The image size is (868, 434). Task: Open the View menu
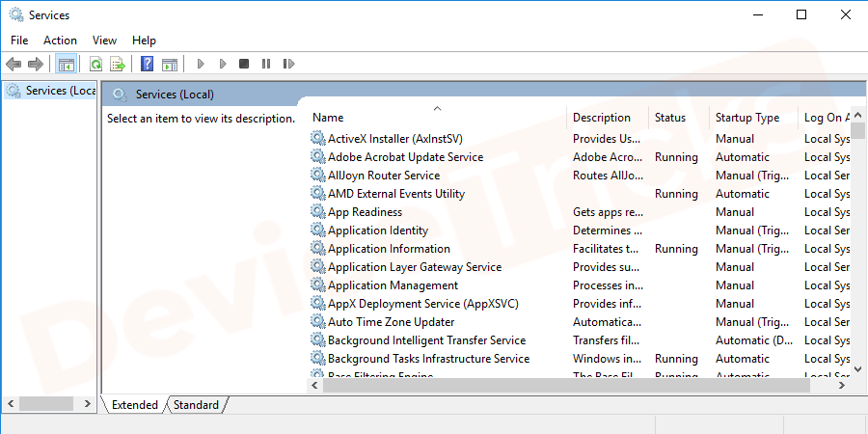104,41
